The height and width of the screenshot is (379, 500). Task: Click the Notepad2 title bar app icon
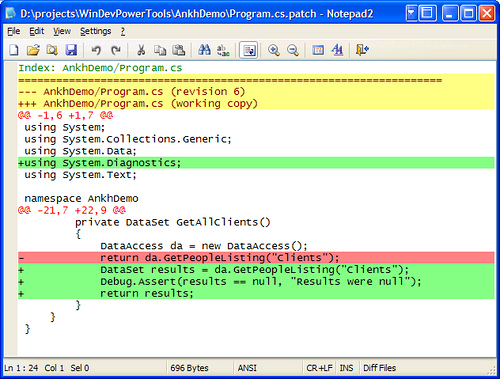(10, 13)
